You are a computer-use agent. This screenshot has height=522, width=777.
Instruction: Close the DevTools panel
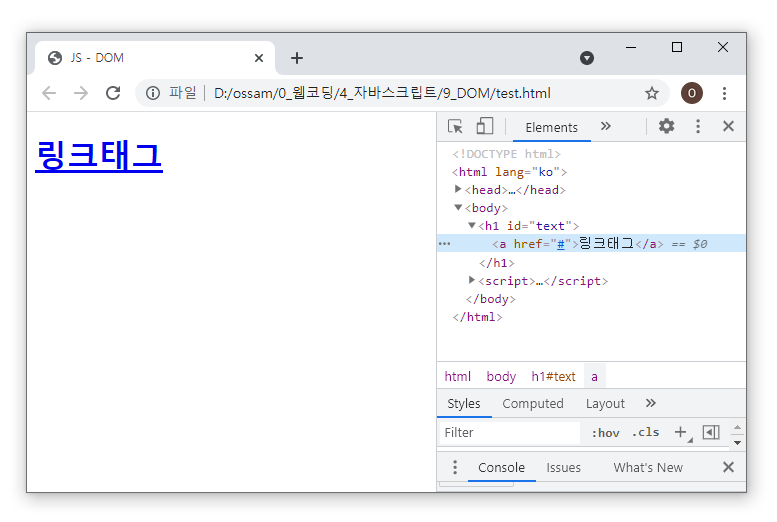click(x=728, y=126)
